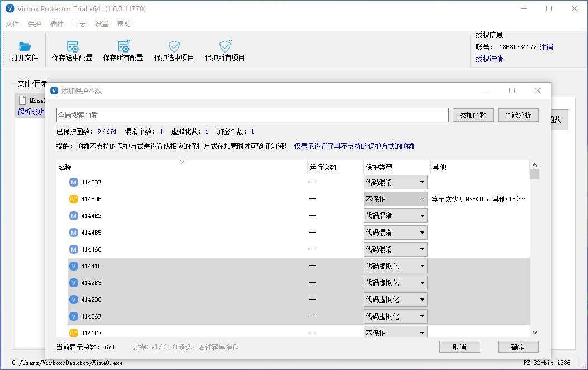
Task: Click the function list scrollbar up arrow
Action: (x=535, y=165)
